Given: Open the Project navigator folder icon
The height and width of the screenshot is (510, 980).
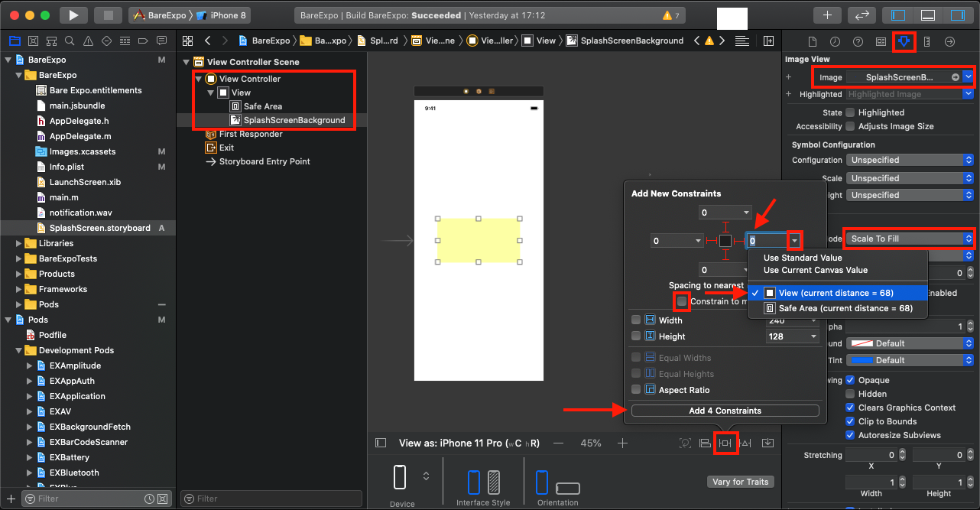Looking at the screenshot, I should point(14,41).
